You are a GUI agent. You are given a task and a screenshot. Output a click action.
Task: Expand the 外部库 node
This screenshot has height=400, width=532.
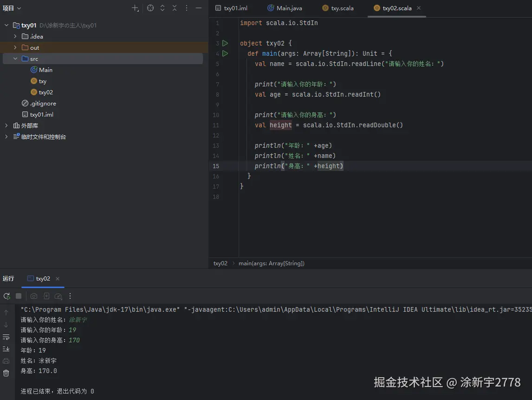6,125
